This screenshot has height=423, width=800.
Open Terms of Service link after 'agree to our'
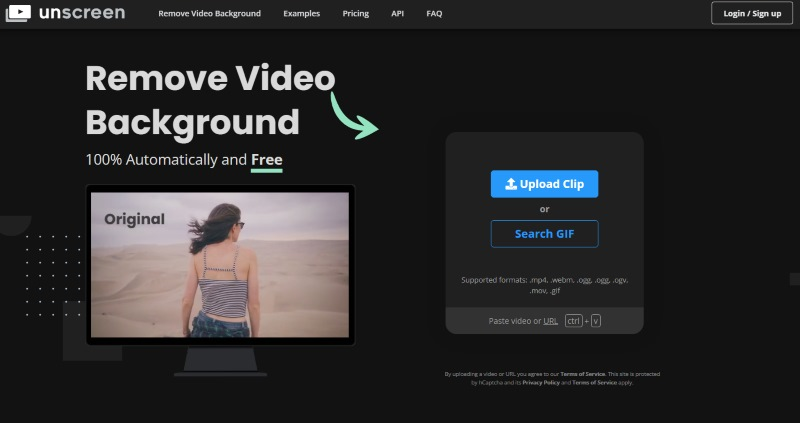tap(583, 374)
